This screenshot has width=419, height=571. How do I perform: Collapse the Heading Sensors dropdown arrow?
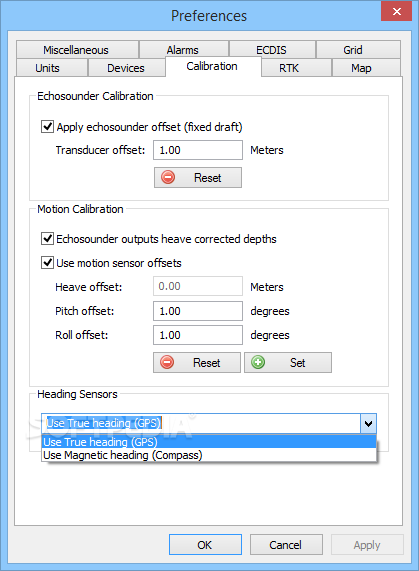[x=368, y=424]
